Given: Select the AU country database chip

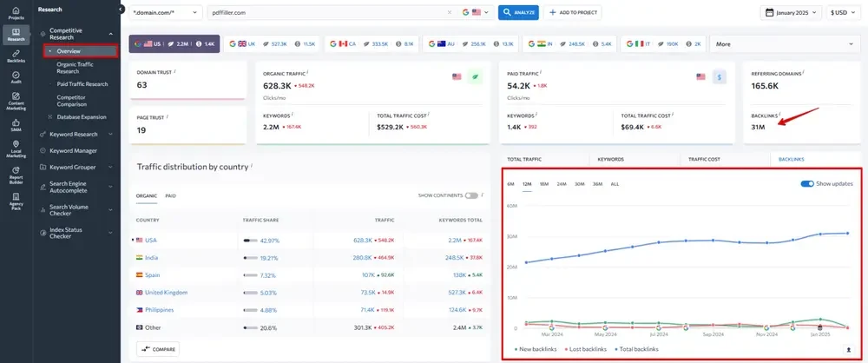Looking at the screenshot, I should point(470,43).
